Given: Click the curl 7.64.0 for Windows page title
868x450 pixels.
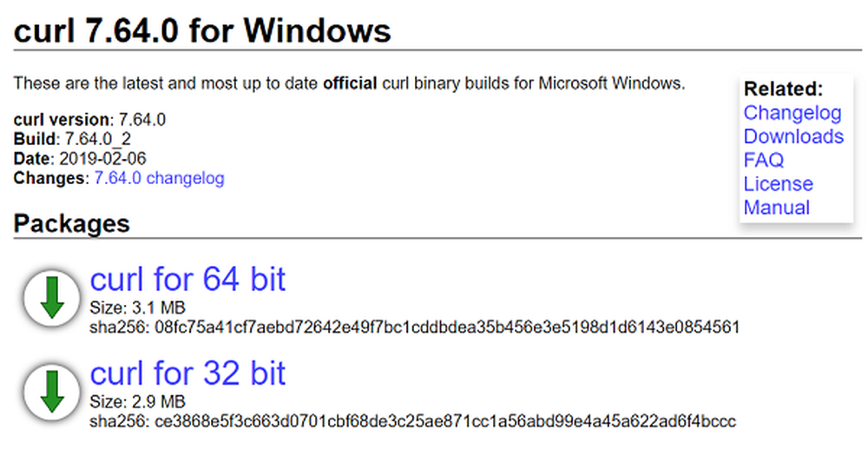Looking at the screenshot, I should pos(202,32).
